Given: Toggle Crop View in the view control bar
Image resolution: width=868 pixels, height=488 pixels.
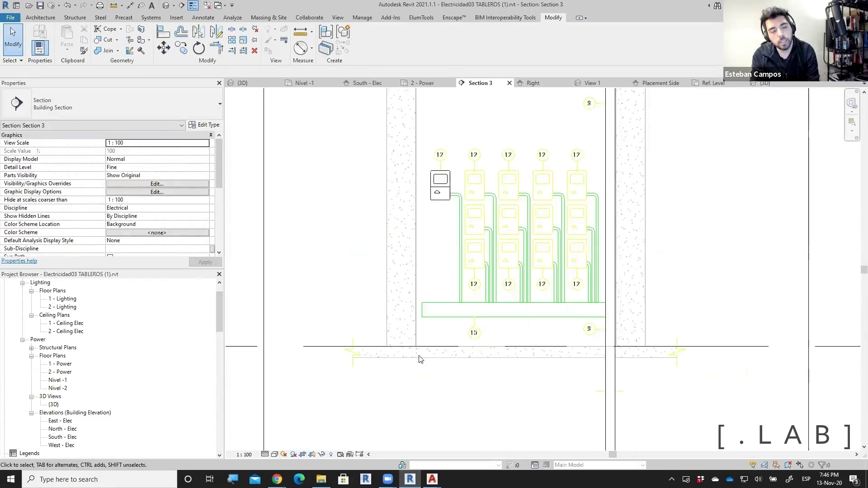Looking at the screenshot, I should point(302,454).
